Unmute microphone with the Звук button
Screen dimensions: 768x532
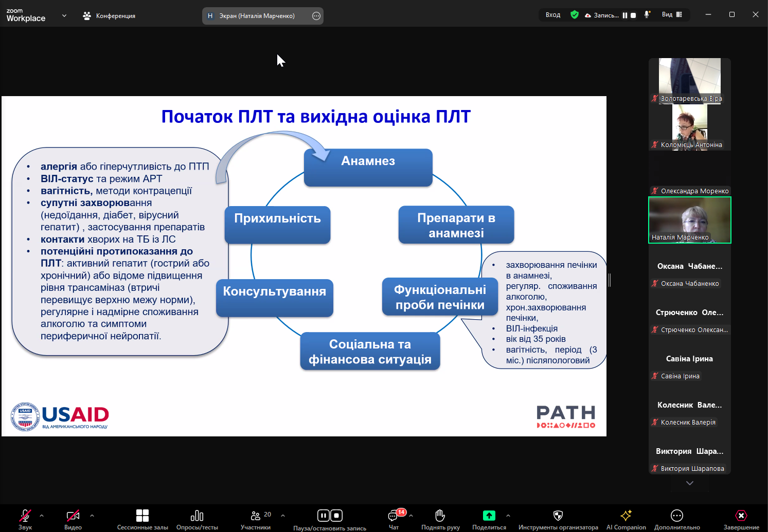25,516
